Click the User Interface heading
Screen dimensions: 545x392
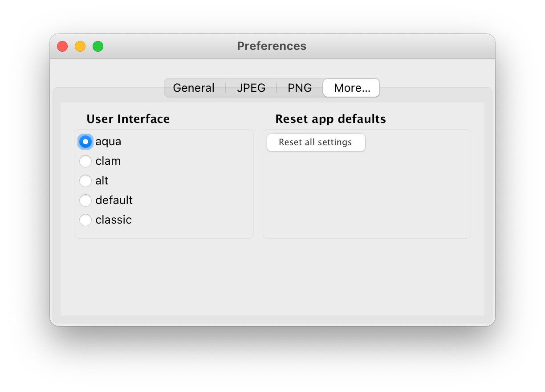tap(128, 119)
